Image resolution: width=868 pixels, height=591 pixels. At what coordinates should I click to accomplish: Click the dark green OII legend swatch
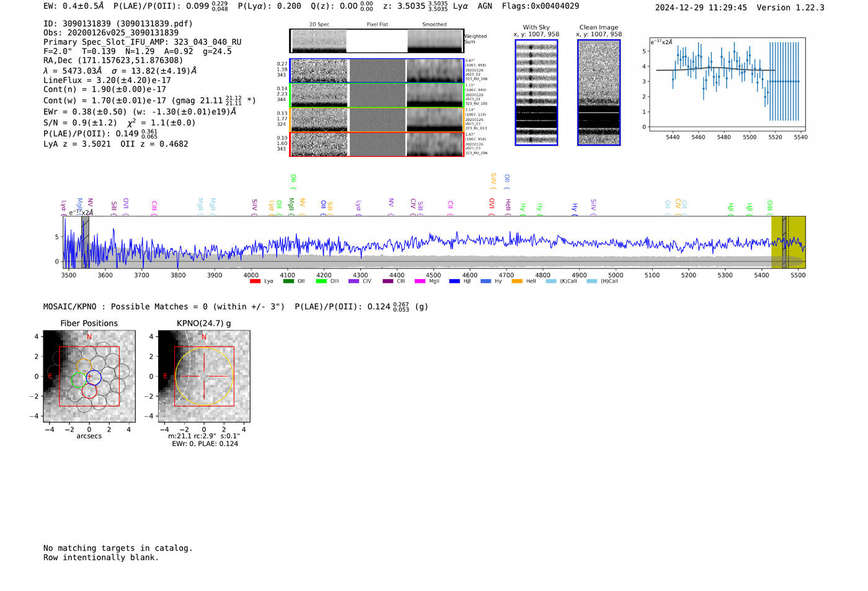(288, 282)
